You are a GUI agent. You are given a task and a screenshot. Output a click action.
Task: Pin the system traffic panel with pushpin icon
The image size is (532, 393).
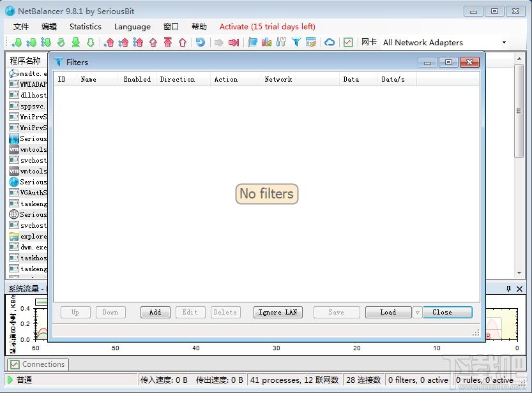click(x=508, y=288)
